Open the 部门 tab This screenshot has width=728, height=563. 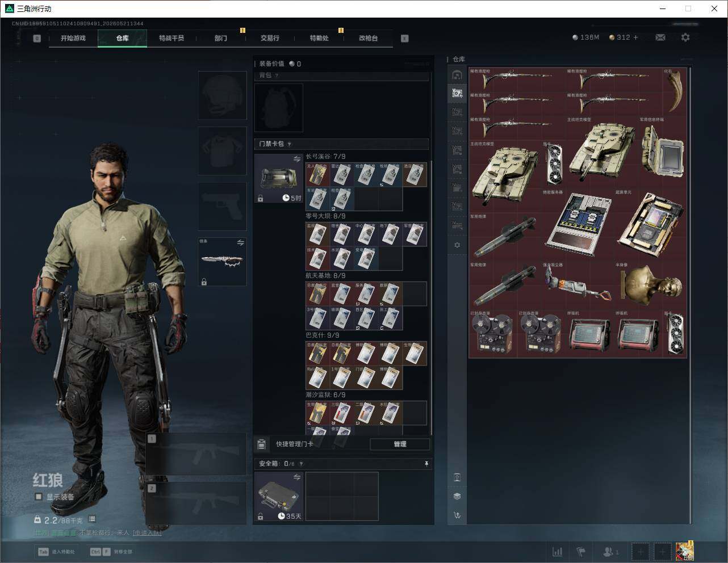pyautogui.click(x=221, y=38)
